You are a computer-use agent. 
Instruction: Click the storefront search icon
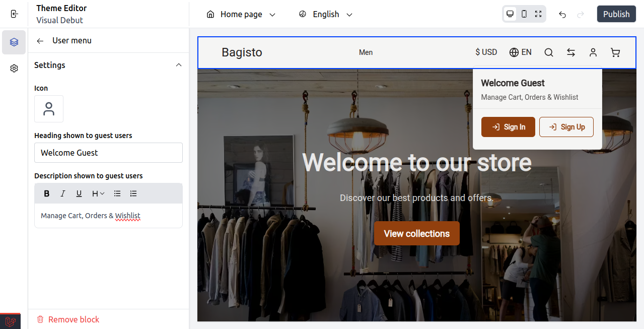pyautogui.click(x=549, y=52)
